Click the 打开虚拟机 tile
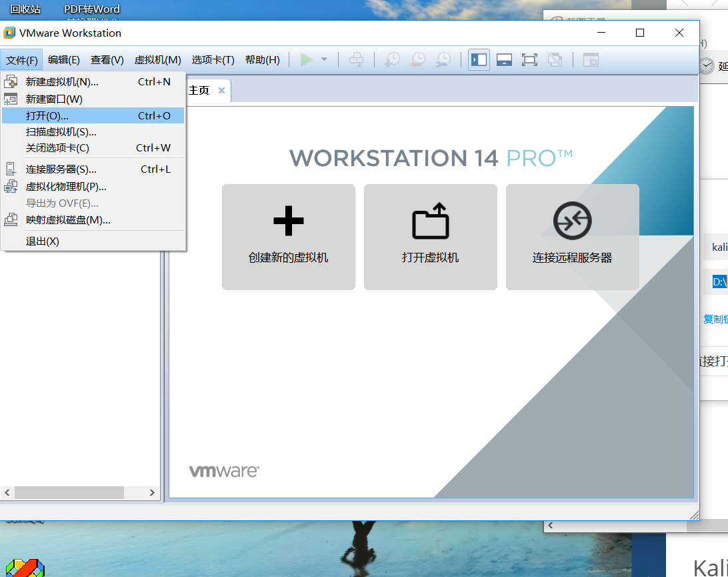The width and height of the screenshot is (728, 577). (x=431, y=237)
